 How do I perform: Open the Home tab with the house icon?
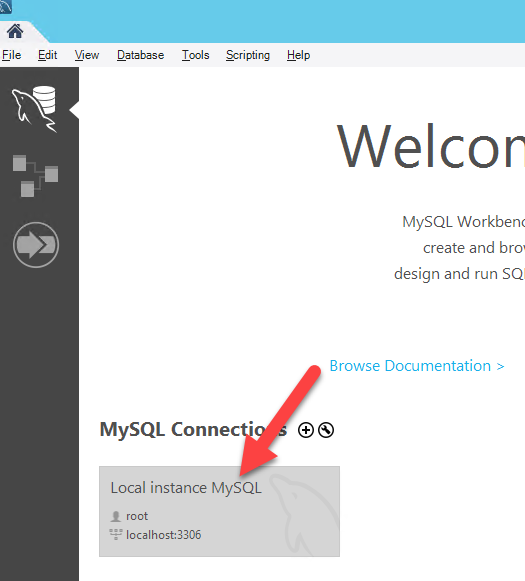15,32
